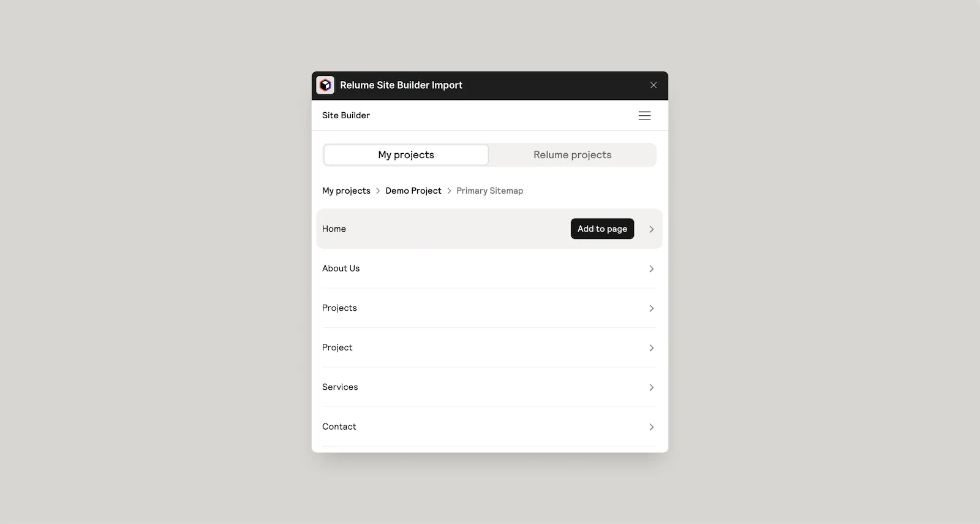The image size is (980, 524).
Task: Click the Project row chevron icon
Action: tap(651, 347)
